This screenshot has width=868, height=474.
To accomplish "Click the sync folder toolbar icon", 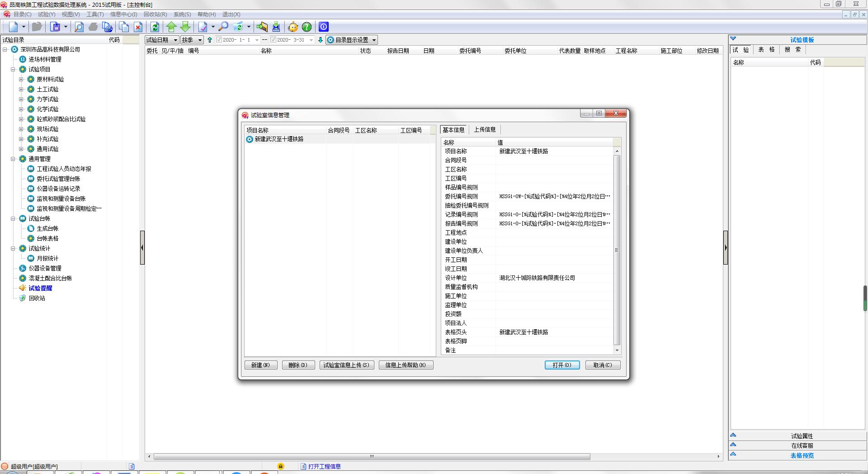I will pos(239,27).
